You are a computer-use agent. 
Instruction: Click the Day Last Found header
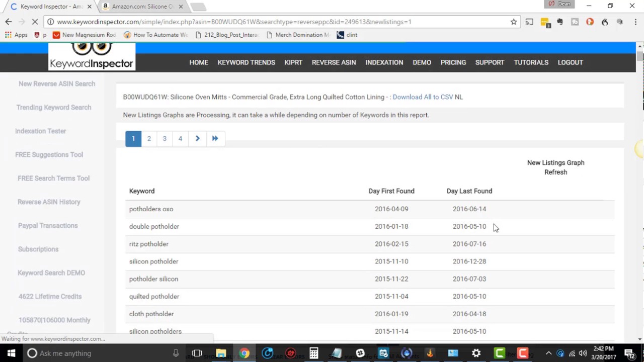point(469,191)
